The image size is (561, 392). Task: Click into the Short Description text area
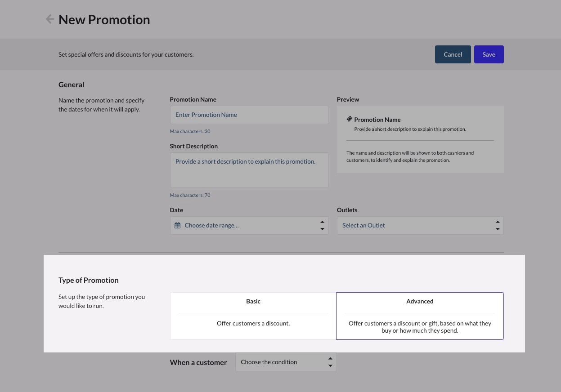(249, 170)
